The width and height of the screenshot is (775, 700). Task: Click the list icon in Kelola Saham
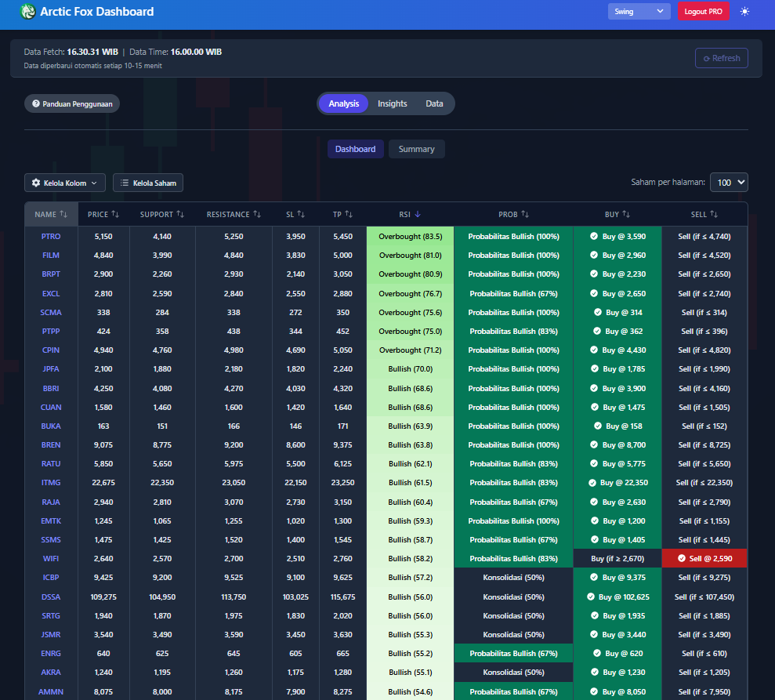125,183
